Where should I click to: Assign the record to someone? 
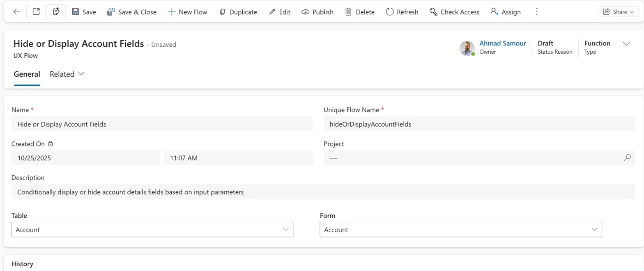pyautogui.click(x=506, y=12)
